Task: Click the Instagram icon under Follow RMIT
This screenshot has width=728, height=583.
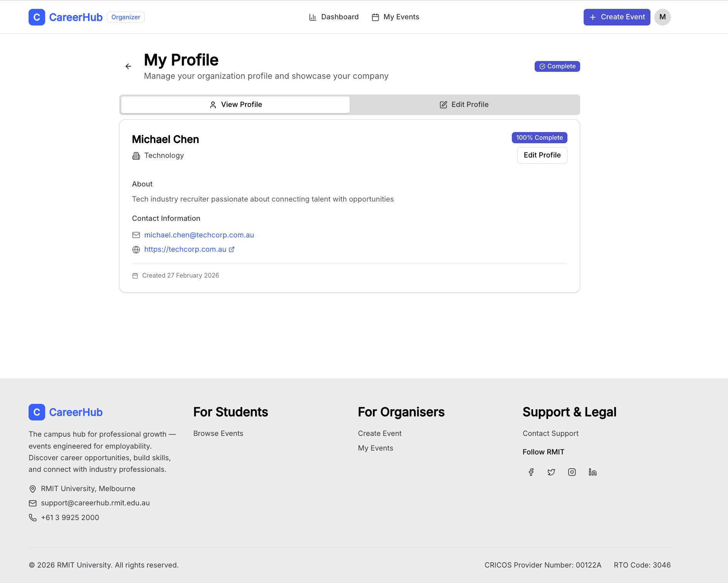Action: coord(572,472)
